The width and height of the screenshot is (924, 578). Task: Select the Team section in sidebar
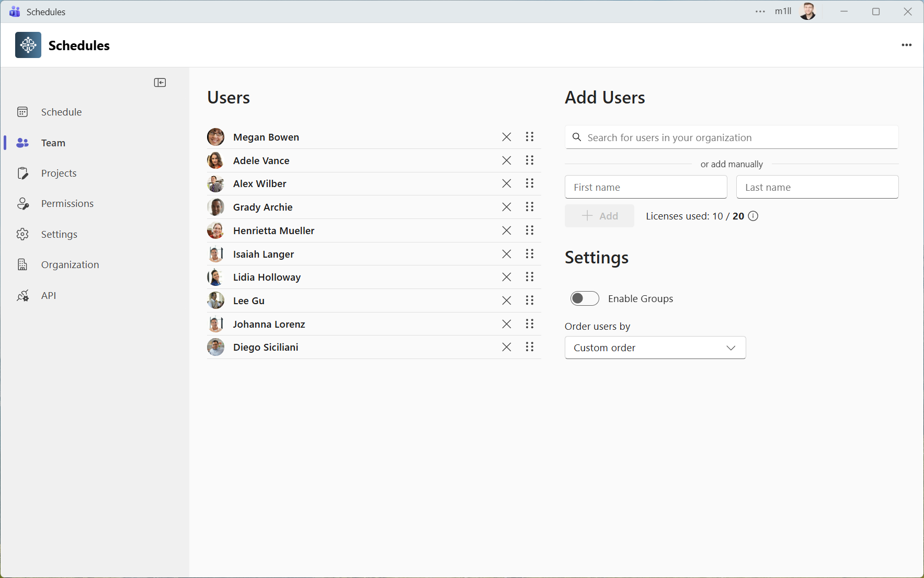point(53,142)
